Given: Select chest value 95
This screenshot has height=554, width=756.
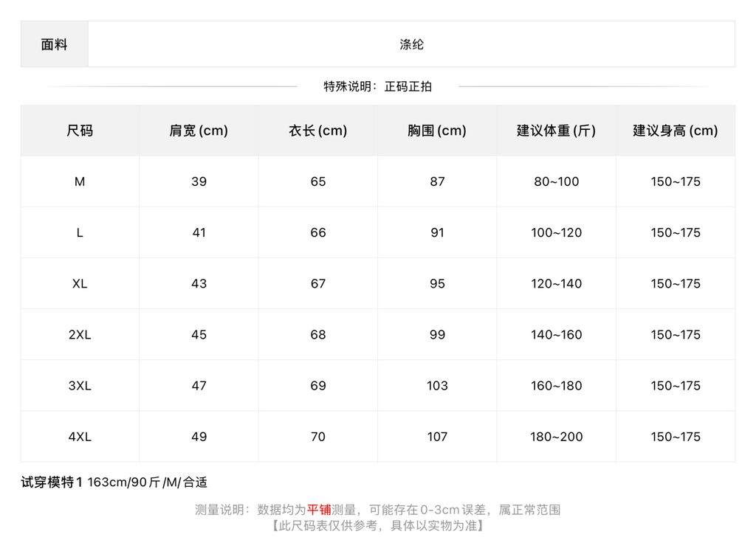Looking at the screenshot, I should (x=437, y=284).
